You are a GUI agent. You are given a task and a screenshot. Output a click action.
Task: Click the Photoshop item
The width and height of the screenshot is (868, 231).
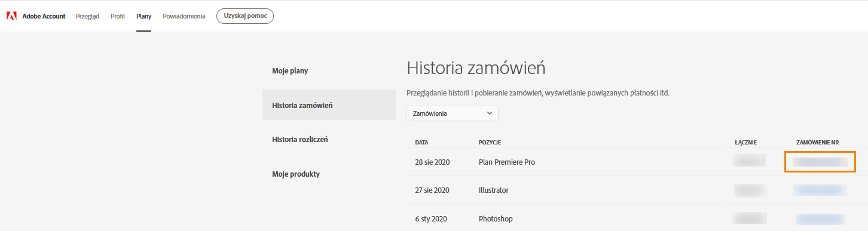(496, 219)
